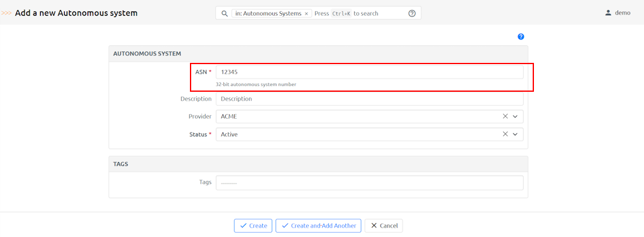Click the TAGS section header
This screenshot has width=644, height=237.
121,164
